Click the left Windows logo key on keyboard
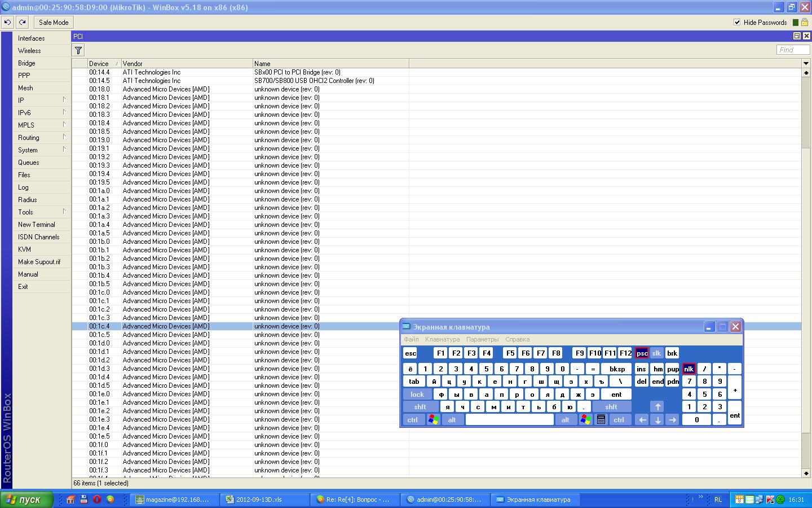Image resolution: width=812 pixels, height=508 pixels. point(433,419)
